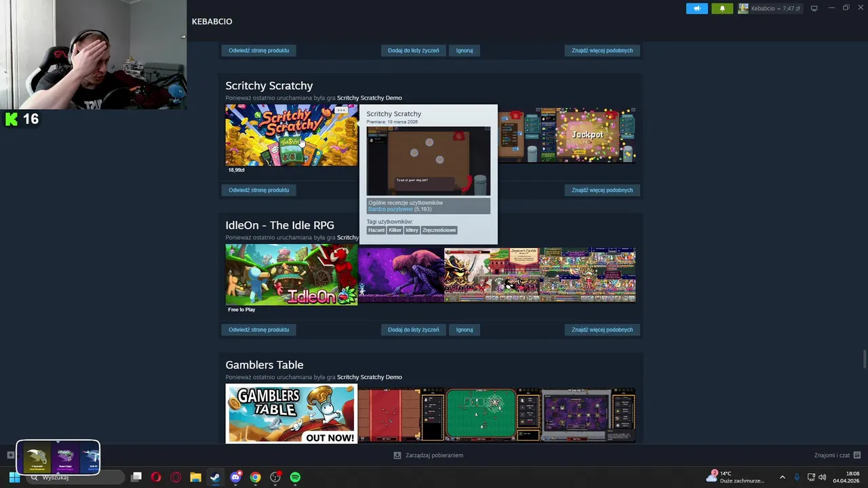Open the network tray icon
The height and width of the screenshot is (488, 868).
tap(810, 477)
